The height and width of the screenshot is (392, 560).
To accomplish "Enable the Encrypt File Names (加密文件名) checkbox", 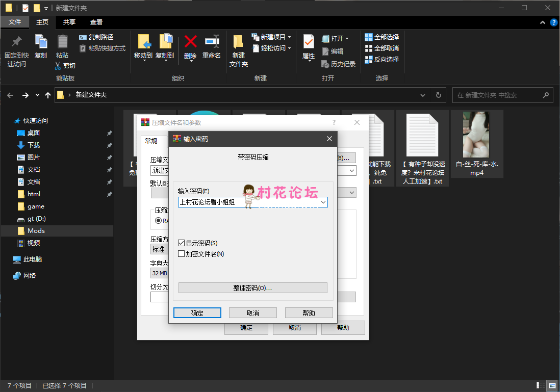I will click(182, 254).
